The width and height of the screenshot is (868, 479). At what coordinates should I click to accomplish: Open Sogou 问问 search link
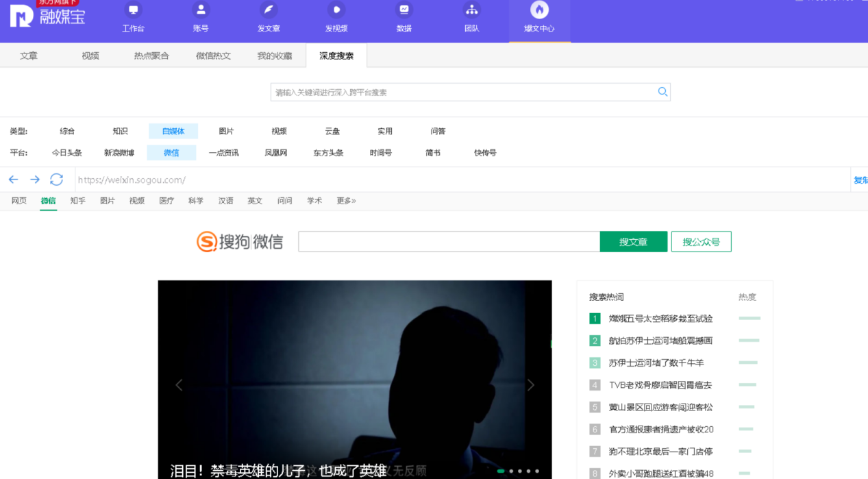click(285, 201)
